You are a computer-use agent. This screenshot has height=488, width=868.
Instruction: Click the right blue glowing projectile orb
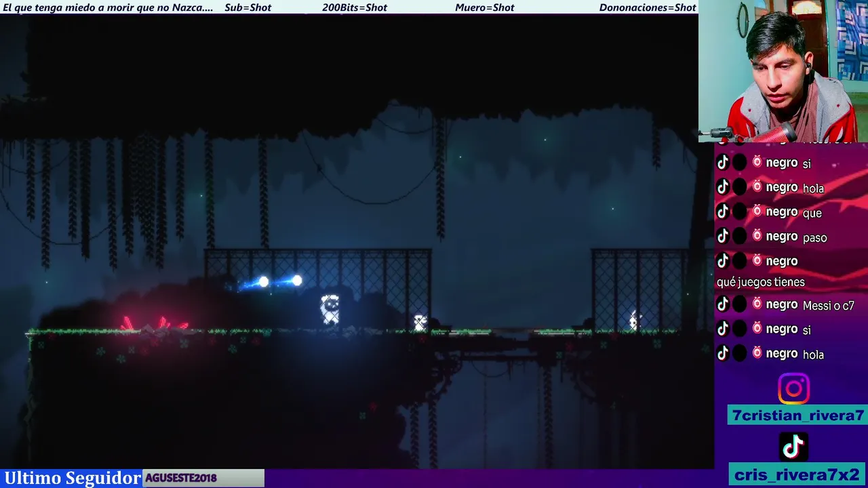(296, 281)
